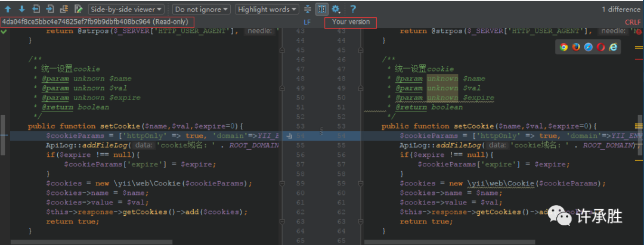Open diff settings gear menu
This screenshot has width=644, height=245.
[x=336, y=9]
